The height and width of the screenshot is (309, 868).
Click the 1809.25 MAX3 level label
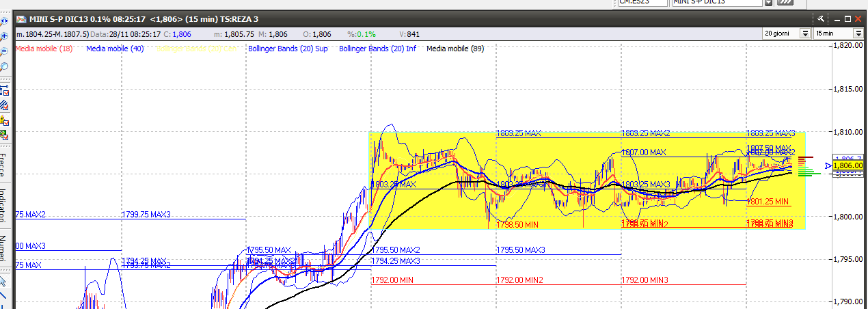coord(771,133)
